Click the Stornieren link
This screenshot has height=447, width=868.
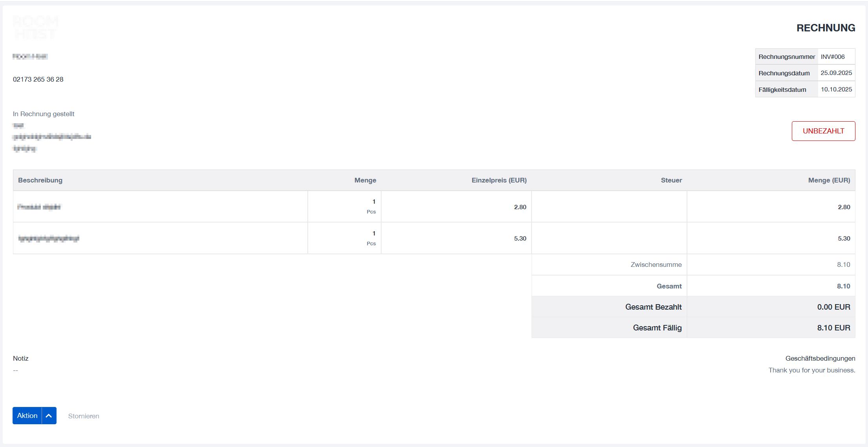[x=84, y=416]
